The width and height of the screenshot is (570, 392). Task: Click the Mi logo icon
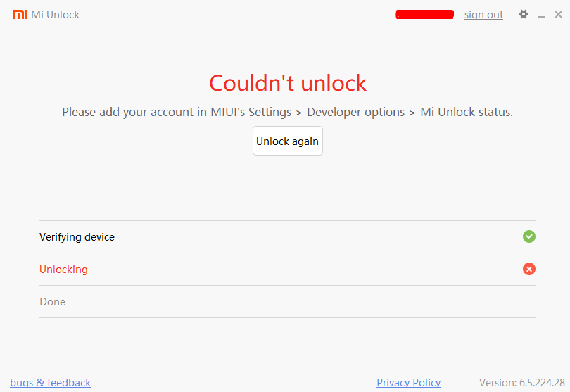tap(20, 15)
